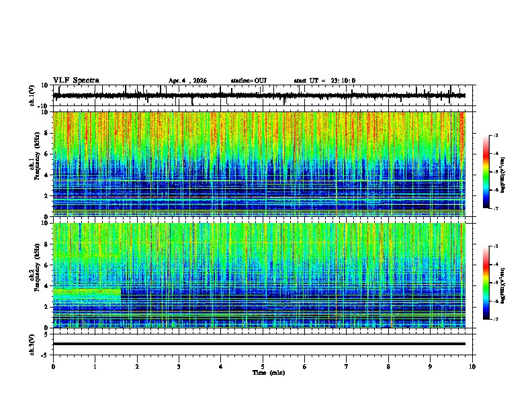Click the "ch.1(V)" waveform axis label

pyautogui.click(x=32, y=95)
